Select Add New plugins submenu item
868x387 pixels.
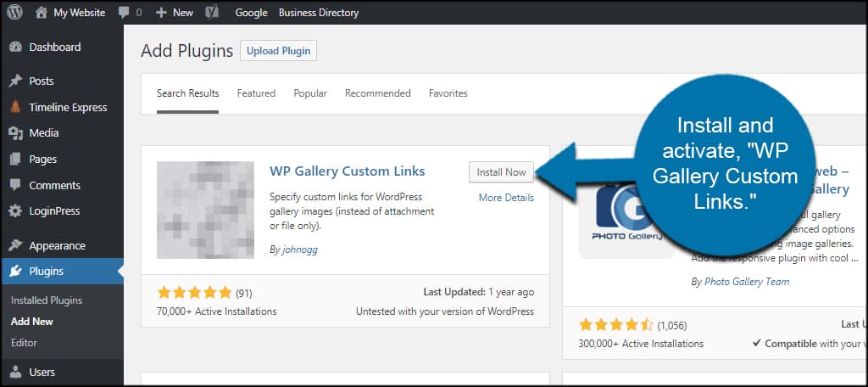[32, 322]
